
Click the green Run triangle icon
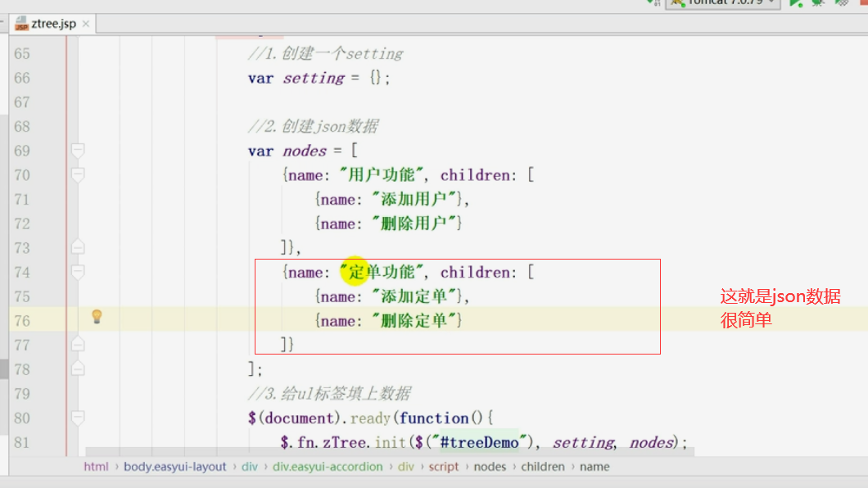[795, 2]
